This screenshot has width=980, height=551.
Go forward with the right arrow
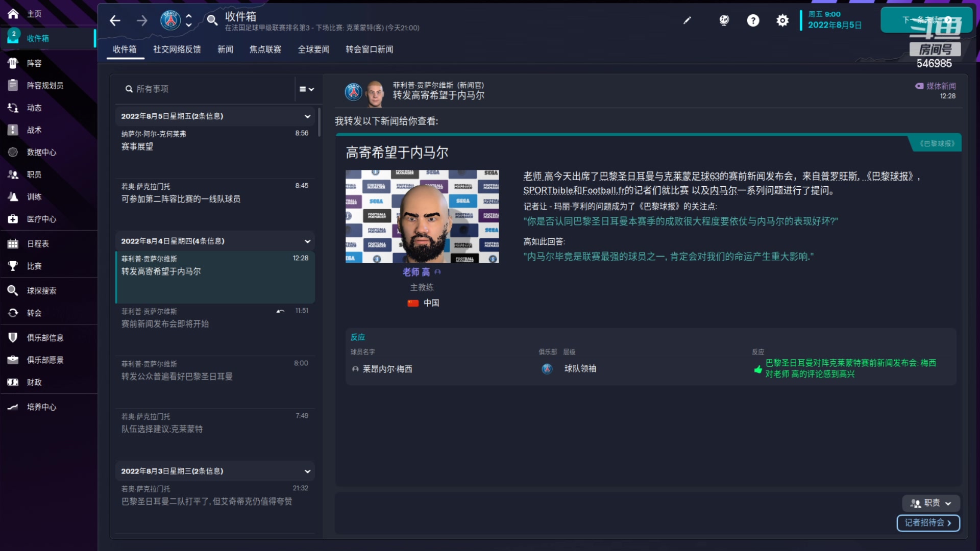click(142, 20)
